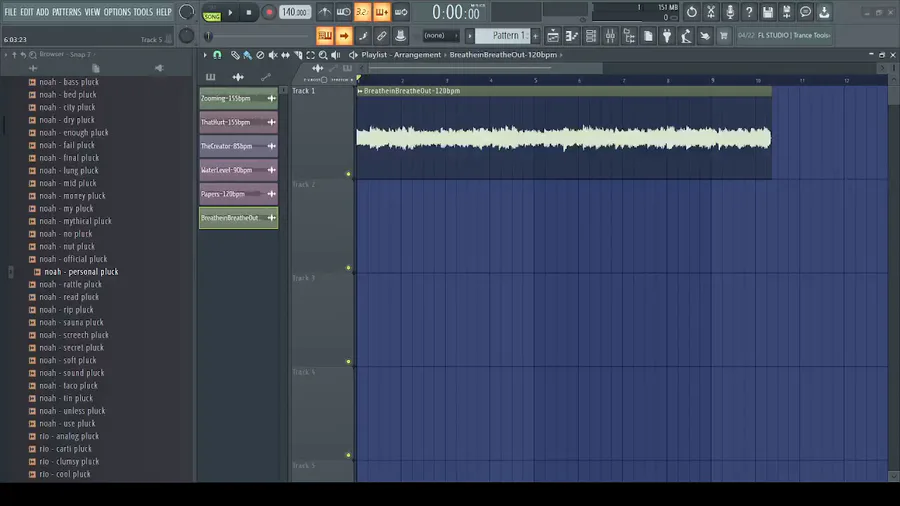
Task: Select Papers-120bpm clip in picker
Action: 238,194
